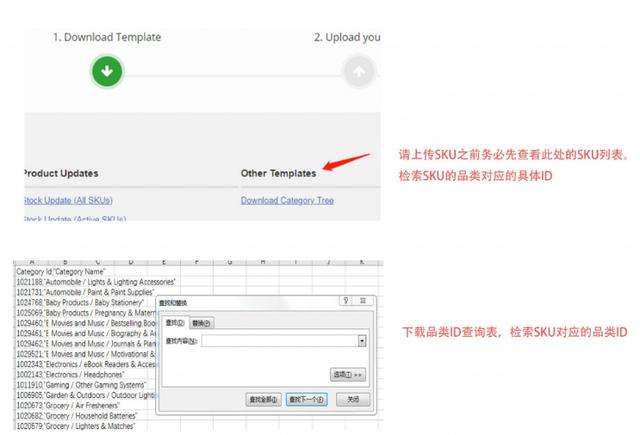Select row "1024768 Baby Products / Baby Stationery"
The height and width of the screenshot is (435, 640).
[x=80, y=302]
